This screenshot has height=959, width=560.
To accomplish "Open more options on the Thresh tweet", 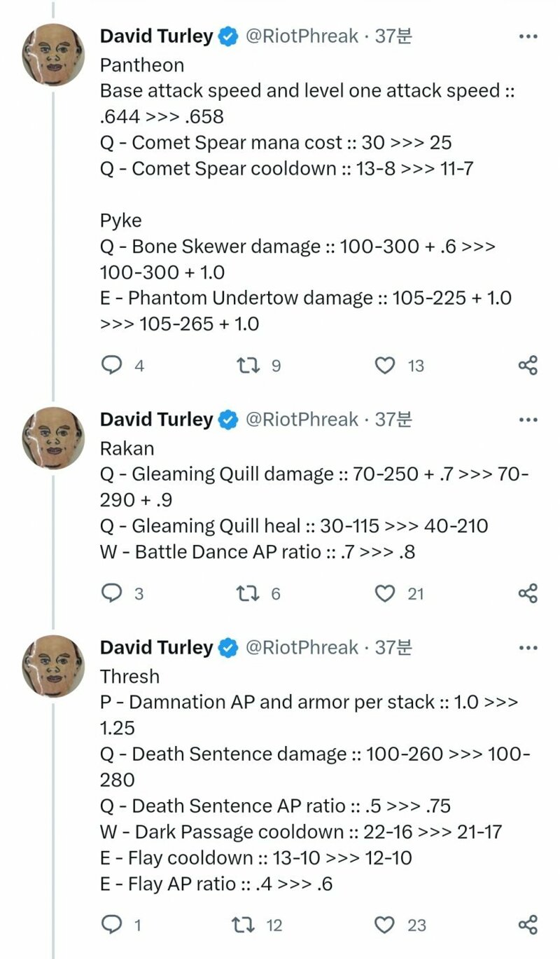I will (527, 648).
